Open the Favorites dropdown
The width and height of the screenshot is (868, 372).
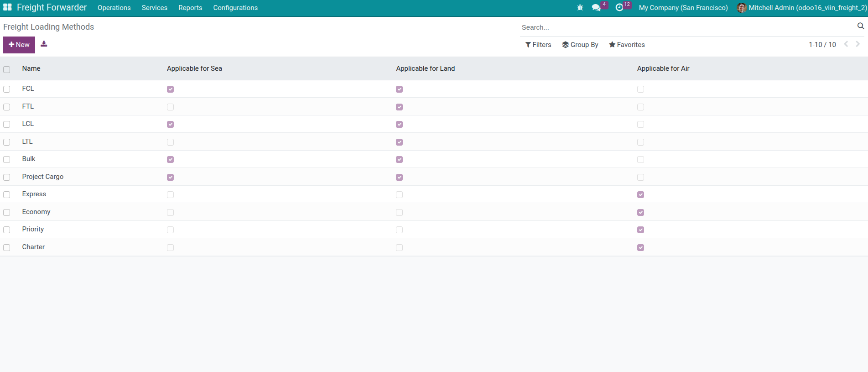point(627,45)
